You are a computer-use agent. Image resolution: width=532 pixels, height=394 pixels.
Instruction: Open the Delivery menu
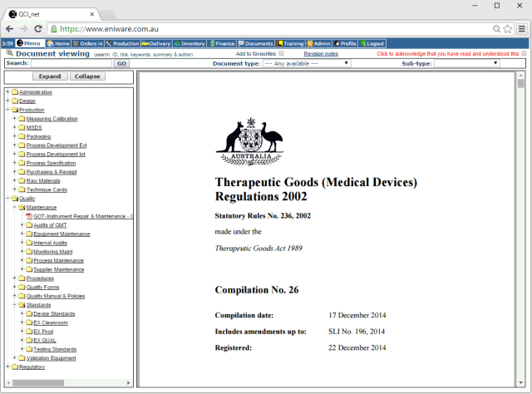pos(156,43)
